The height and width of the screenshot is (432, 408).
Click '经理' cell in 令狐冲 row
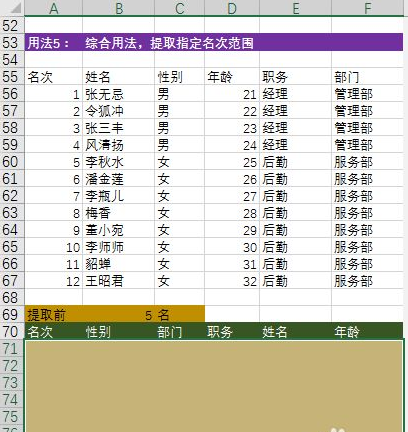296,110
